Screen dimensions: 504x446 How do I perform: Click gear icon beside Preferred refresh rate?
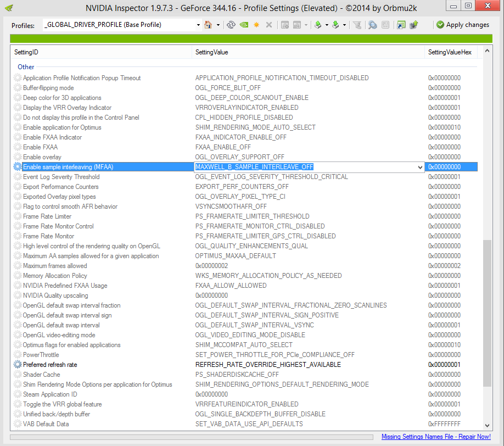coord(18,365)
